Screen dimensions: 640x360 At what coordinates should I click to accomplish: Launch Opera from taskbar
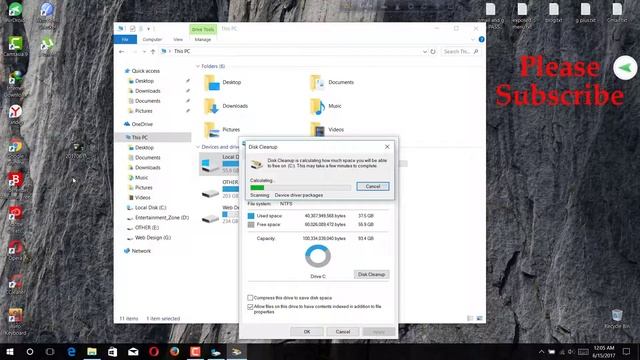[154, 351]
